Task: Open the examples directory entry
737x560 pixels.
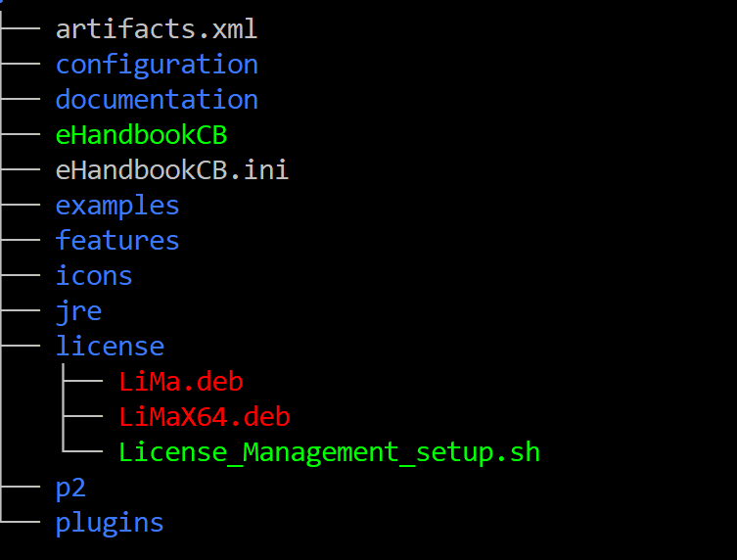Action: 117,206
